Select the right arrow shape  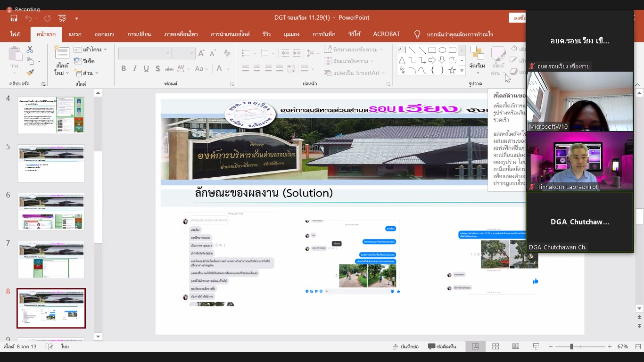(432, 60)
